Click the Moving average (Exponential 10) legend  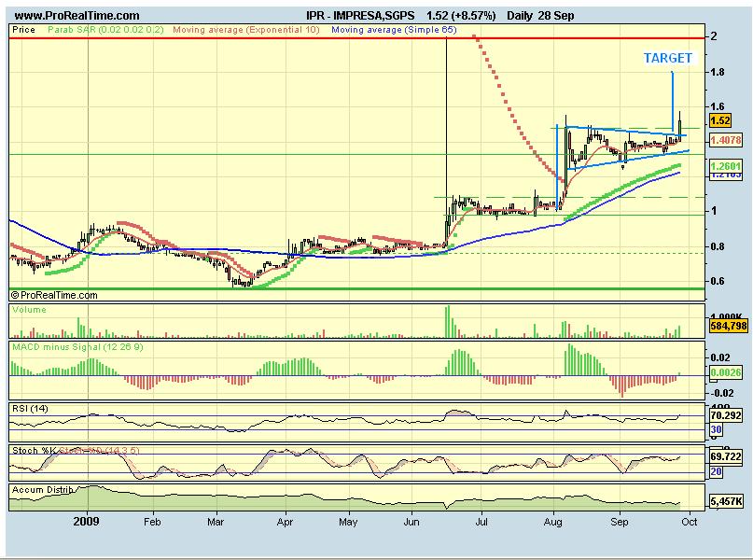tap(246, 30)
